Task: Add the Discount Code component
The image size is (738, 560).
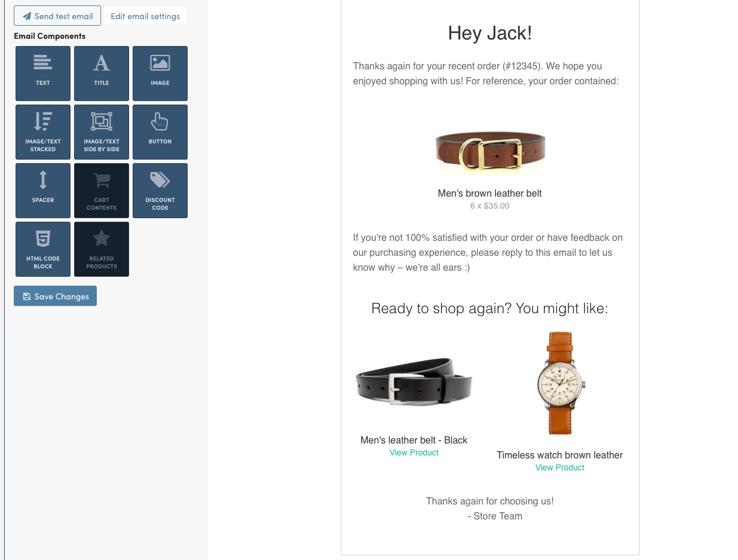Action: (160, 191)
